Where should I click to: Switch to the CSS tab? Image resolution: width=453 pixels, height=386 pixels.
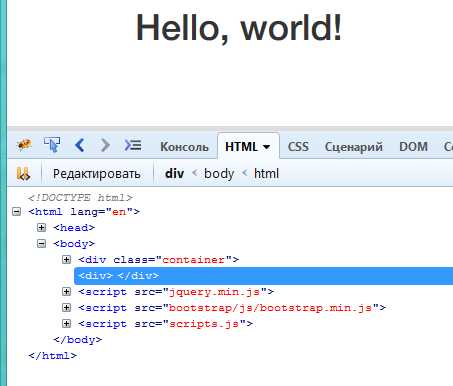coord(298,147)
